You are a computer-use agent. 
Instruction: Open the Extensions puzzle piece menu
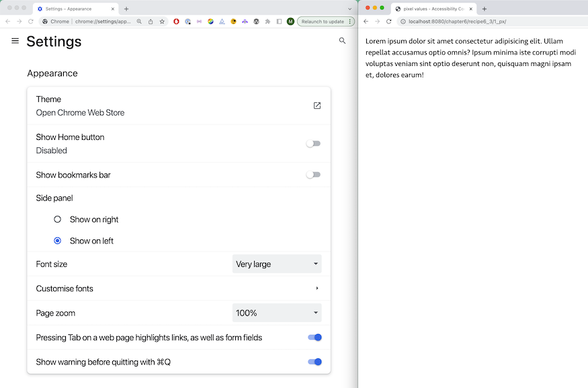267,22
